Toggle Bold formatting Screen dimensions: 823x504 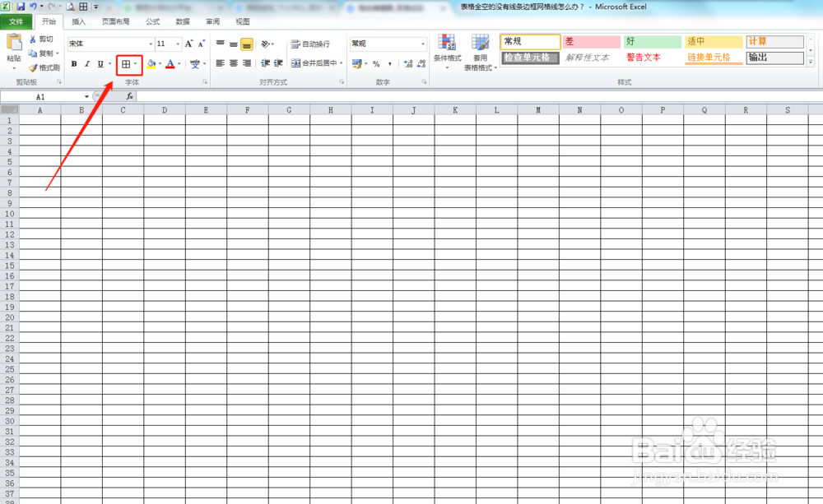[74, 63]
